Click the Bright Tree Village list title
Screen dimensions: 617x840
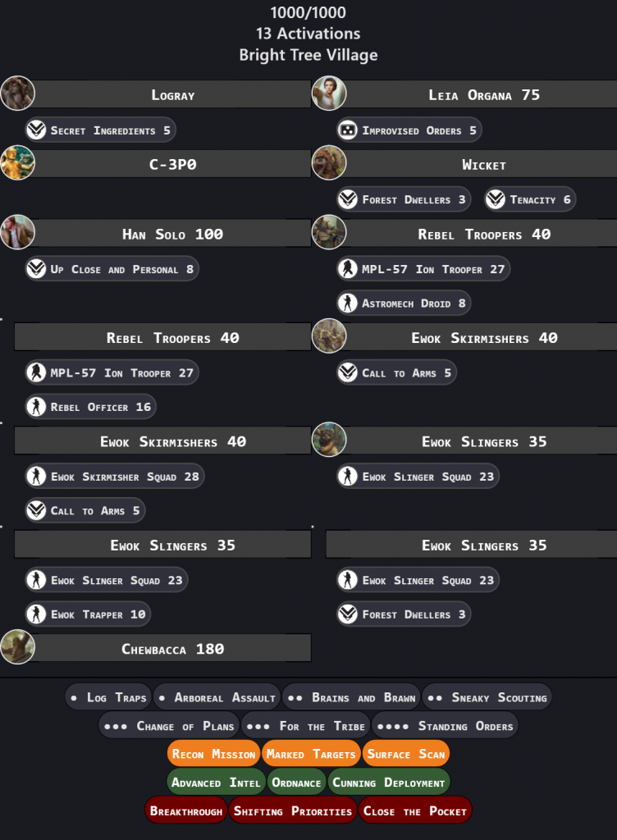pos(308,56)
